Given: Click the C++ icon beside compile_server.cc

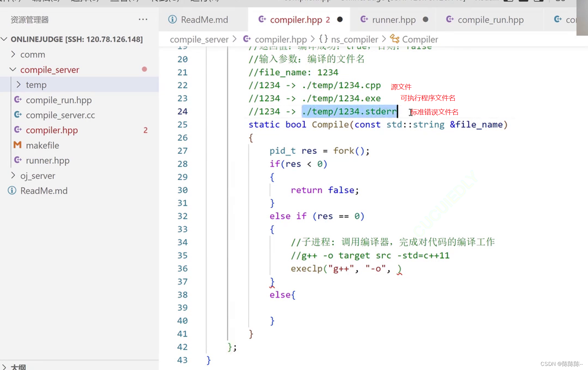Looking at the screenshot, I should click(18, 115).
